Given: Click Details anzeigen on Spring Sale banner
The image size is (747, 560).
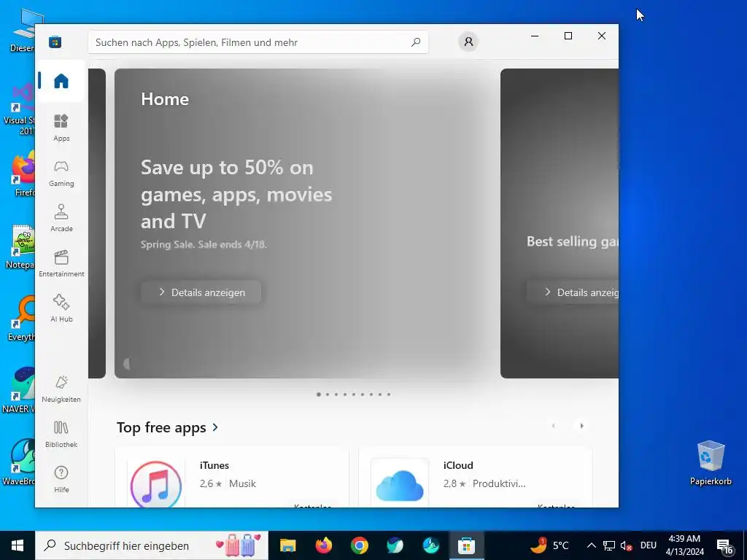Looking at the screenshot, I should 201,292.
